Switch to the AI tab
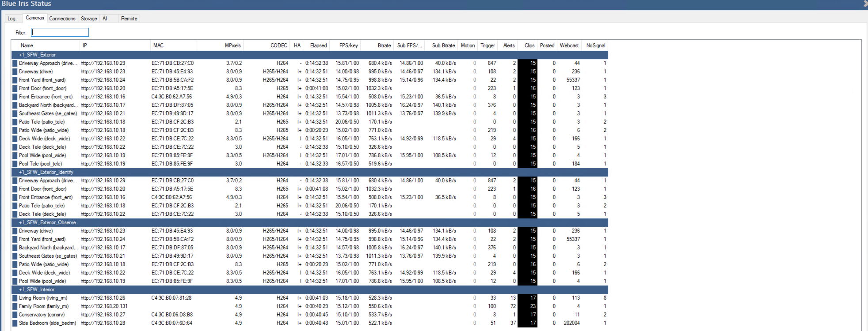 (105, 19)
